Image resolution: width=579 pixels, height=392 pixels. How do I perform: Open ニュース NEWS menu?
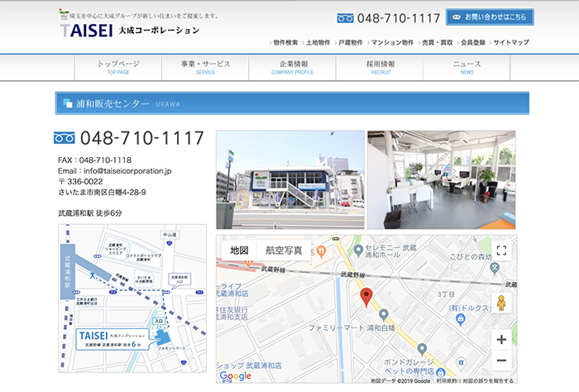(x=467, y=68)
